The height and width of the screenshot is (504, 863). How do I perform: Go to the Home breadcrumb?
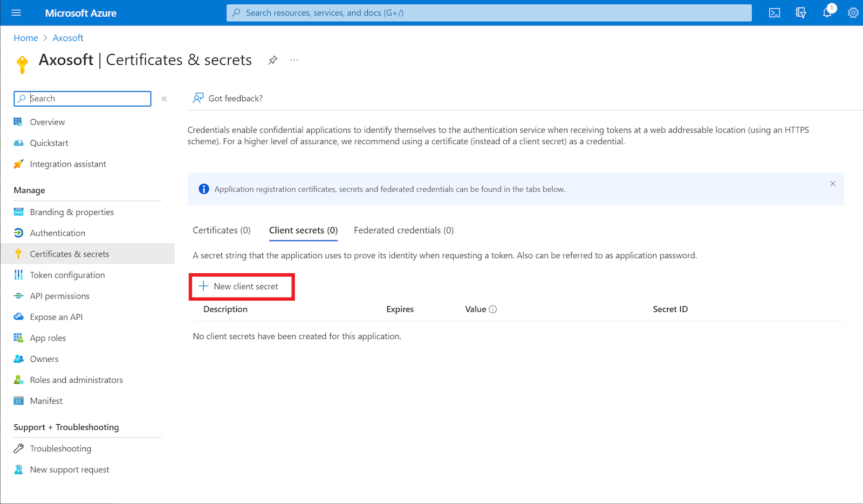26,38
